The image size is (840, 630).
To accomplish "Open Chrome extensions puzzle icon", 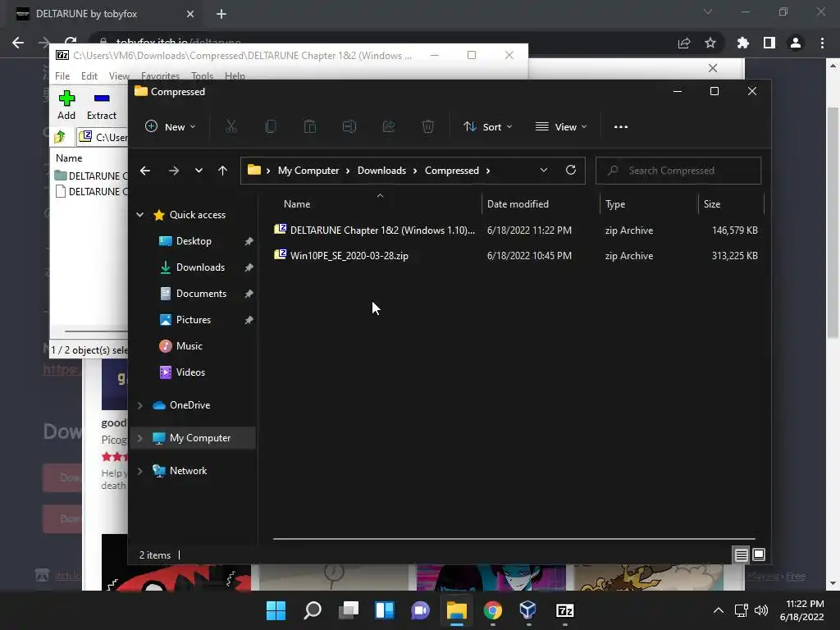I will tap(743, 43).
